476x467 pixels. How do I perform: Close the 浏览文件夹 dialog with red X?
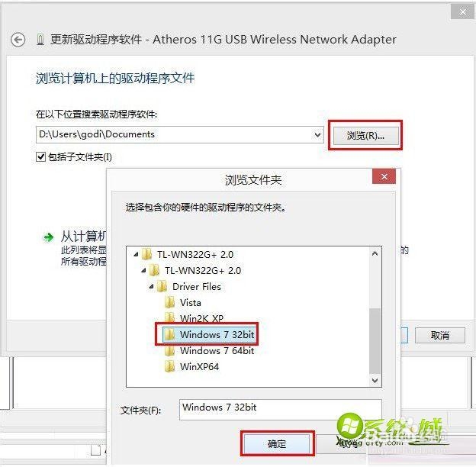[384, 177]
